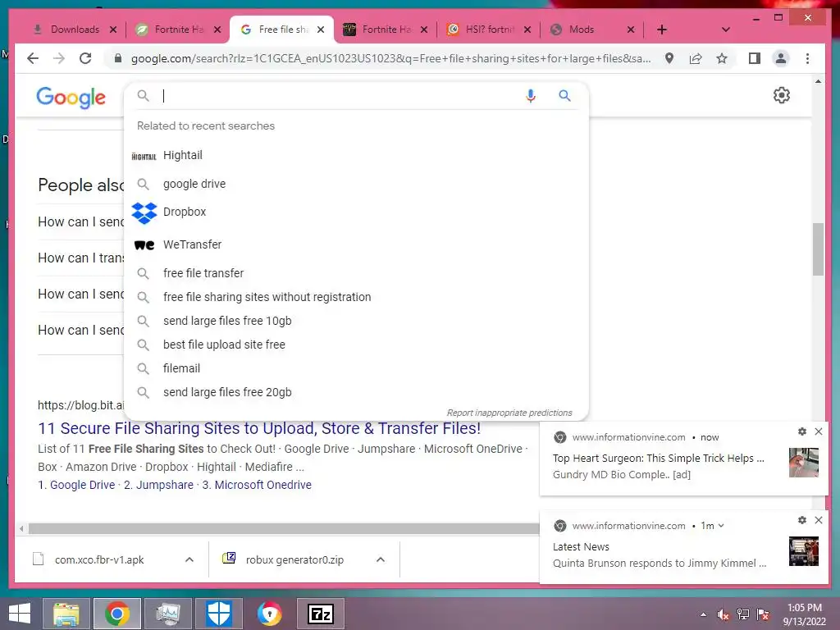Select the Dropbox suggestion

click(356, 212)
